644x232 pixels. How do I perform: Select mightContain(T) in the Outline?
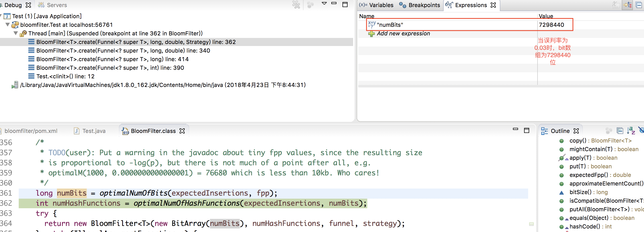coord(604,149)
